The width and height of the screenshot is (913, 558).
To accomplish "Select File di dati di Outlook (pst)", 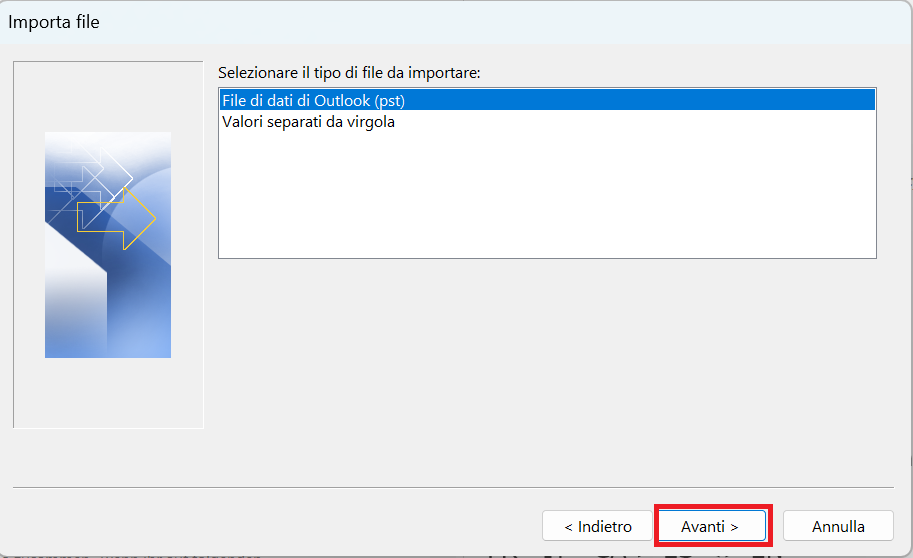I will [547, 100].
